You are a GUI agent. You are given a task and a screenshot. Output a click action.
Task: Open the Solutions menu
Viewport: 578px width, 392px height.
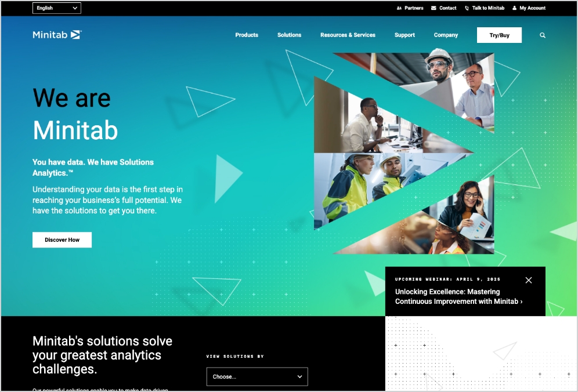click(289, 35)
